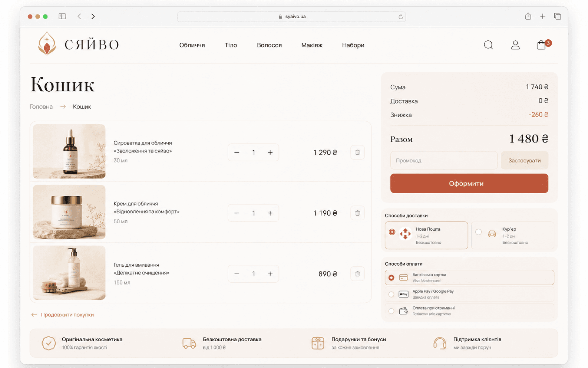
Task: Click the syaivo.ua address bar
Action: (x=291, y=17)
